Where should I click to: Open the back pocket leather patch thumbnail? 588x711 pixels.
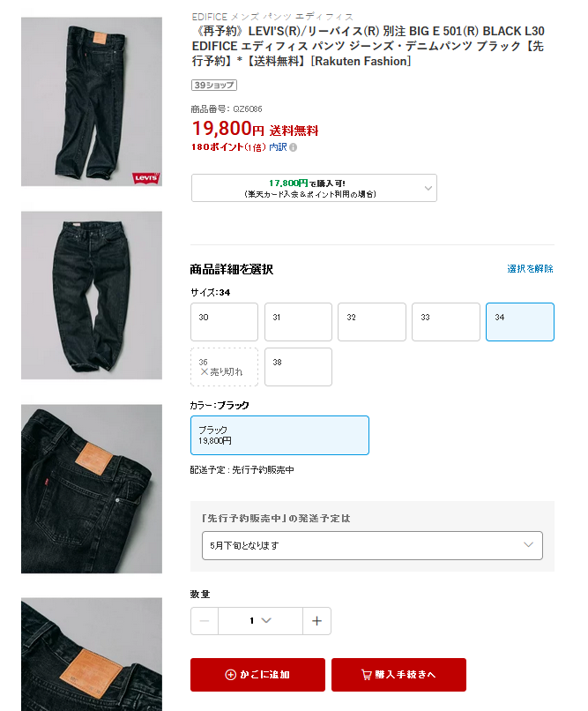92,489
